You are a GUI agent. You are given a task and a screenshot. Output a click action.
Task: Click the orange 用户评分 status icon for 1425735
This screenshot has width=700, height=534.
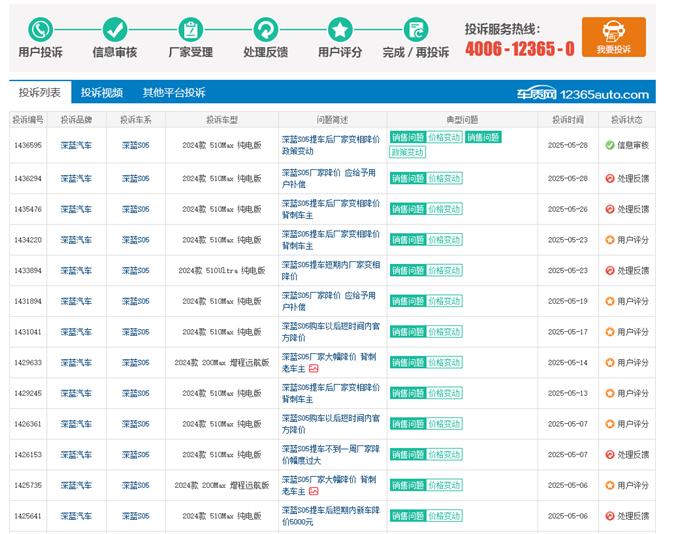pyautogui.click(x=609, y=485)
